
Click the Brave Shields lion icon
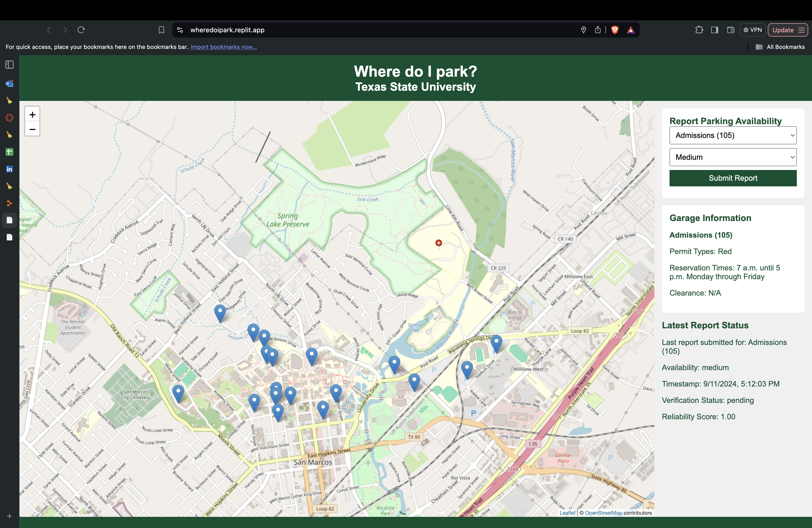(x=615, y=30)
